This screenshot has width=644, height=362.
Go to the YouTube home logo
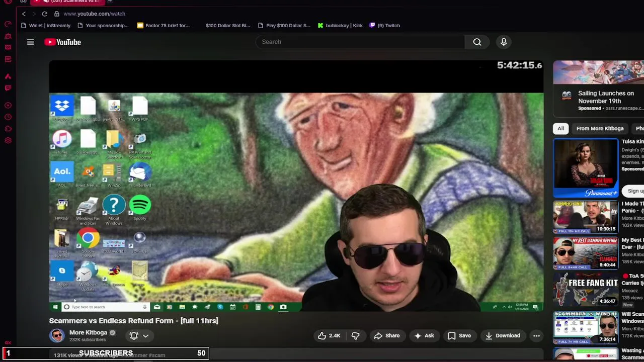coord(62,42)
